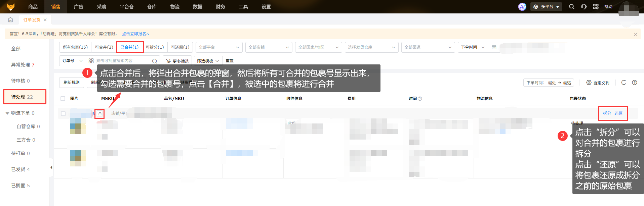Click the help question mark icon

pyautogui.click(x=635, y=83)
